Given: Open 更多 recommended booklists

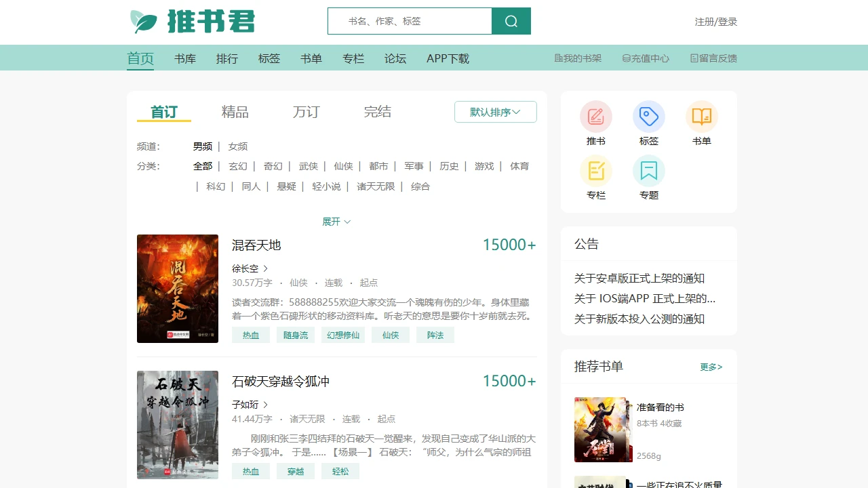Looking at the screenshot, I should click(711, 367).
